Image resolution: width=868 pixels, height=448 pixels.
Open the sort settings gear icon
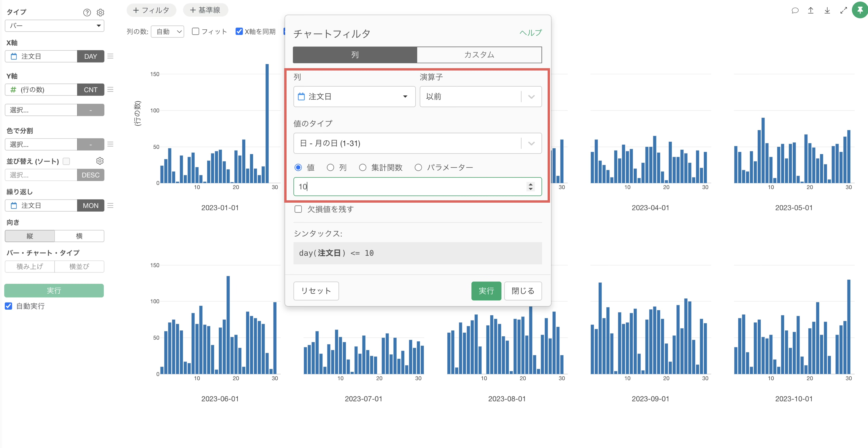click(x=100, y=161)
